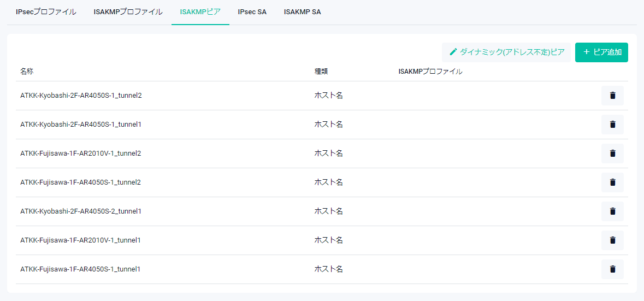The height and width of the screenshot is (301, 644).
Task: Open the ISAKMPプロファイル tab
Action: (x=128, y=12)
